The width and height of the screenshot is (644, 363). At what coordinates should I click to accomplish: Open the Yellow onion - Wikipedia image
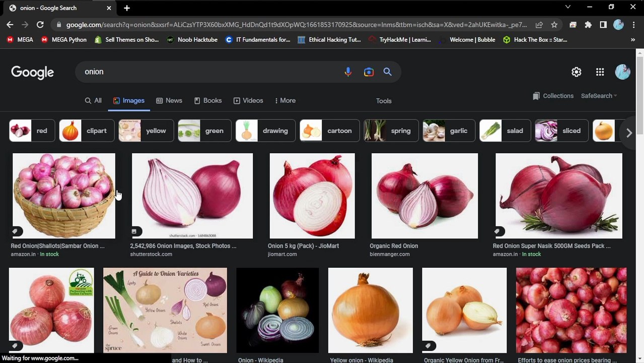tap(371, 310)
